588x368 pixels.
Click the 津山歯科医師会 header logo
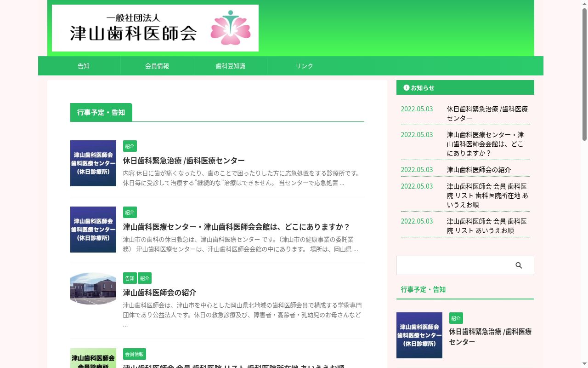pyautogui.click(x=155, y=28)
